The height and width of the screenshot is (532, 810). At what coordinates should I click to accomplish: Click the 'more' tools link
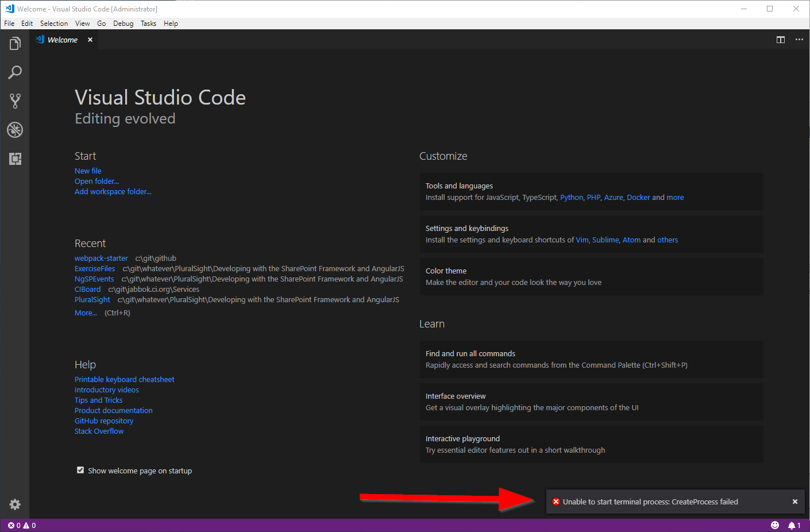675,197
